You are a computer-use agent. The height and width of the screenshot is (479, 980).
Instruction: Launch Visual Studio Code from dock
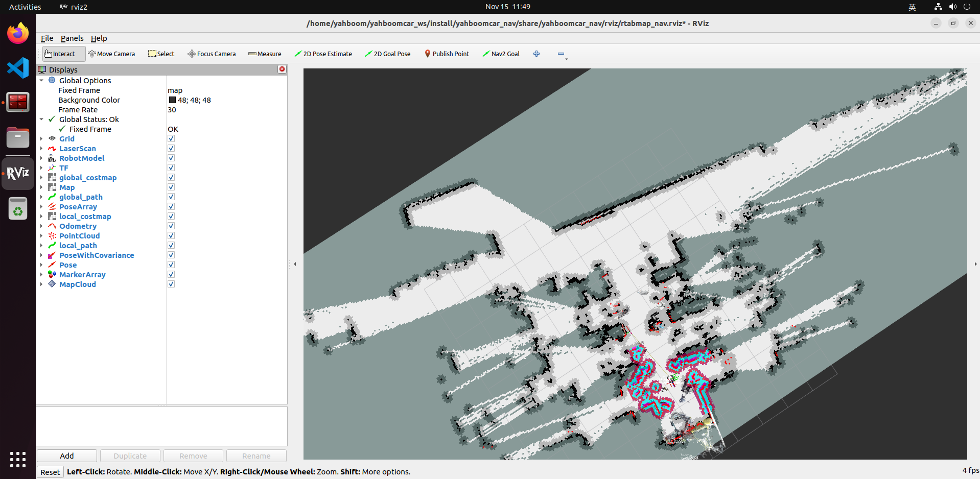point(18,68)
